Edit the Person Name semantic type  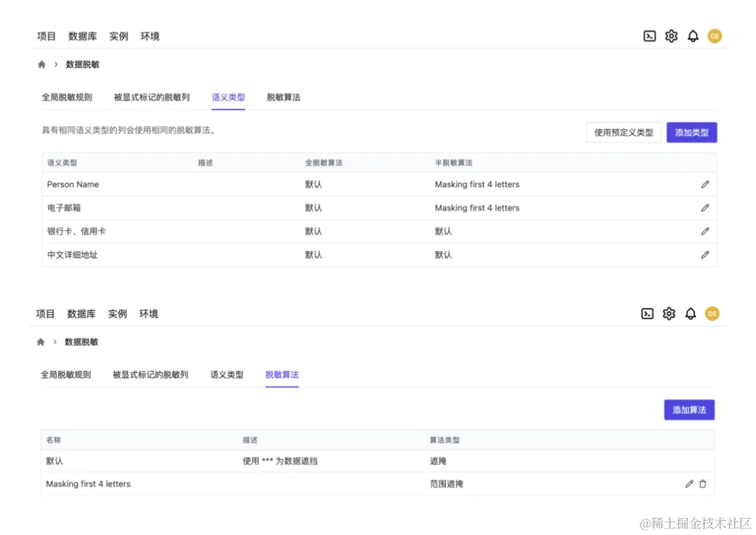[705, 184]
